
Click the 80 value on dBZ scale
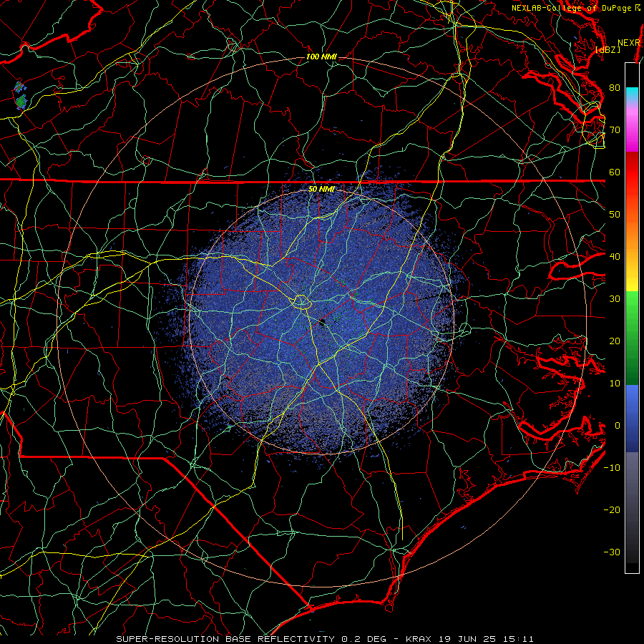[x=615, y=87]
